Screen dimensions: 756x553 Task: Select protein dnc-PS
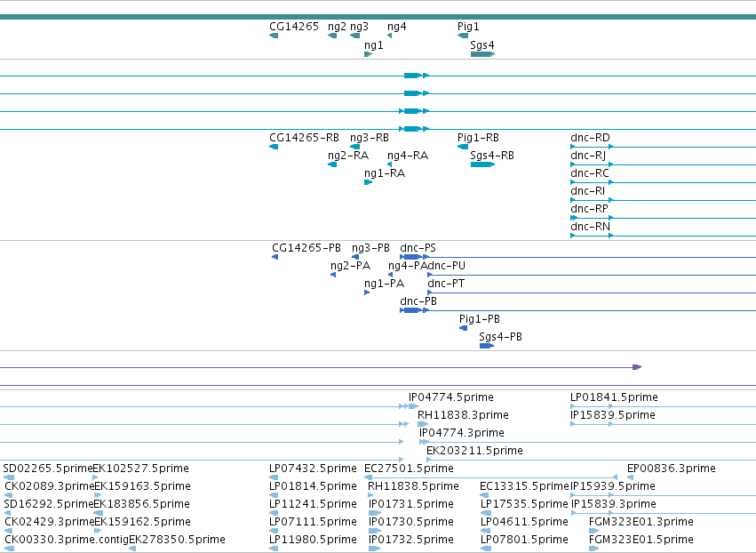[x=418, y=248]
